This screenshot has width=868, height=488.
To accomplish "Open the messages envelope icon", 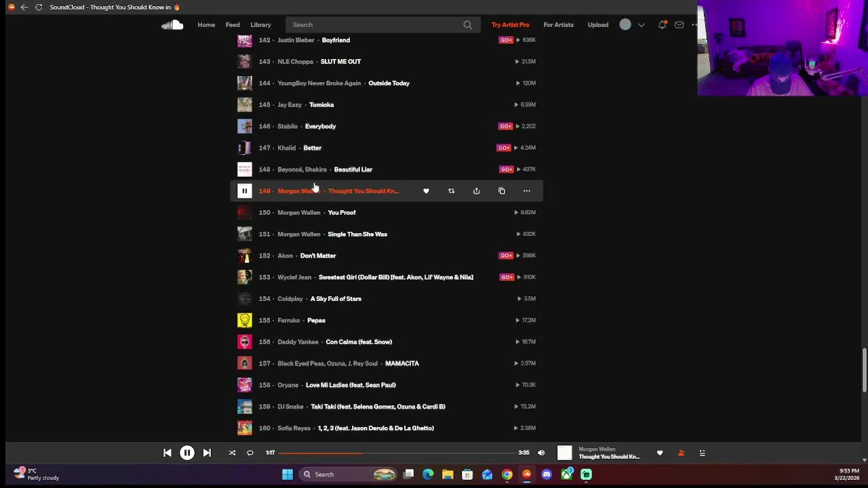I will coord(679,25).
